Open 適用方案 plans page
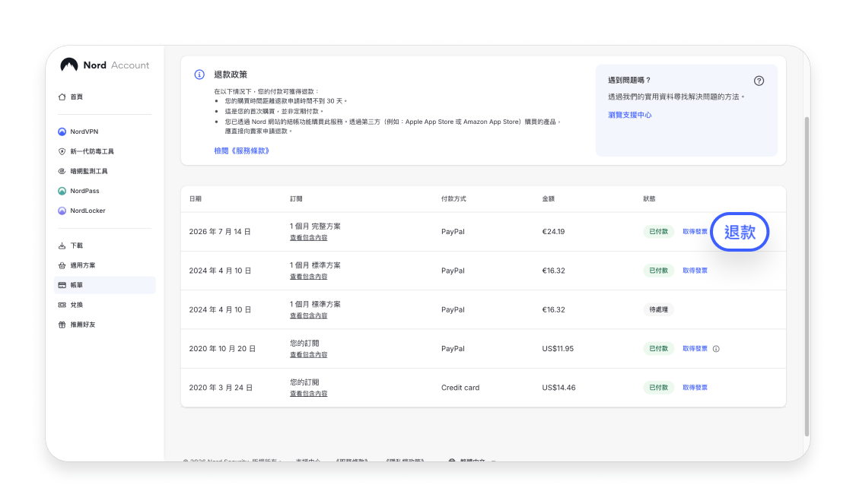This screenshot has width=856, height=504. click(x=76, y=265)
